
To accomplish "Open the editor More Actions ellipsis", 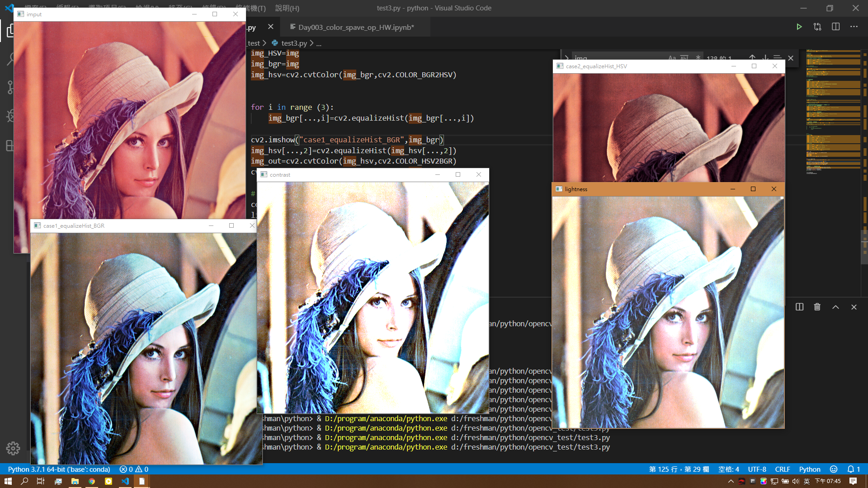I will click(854, 27).
